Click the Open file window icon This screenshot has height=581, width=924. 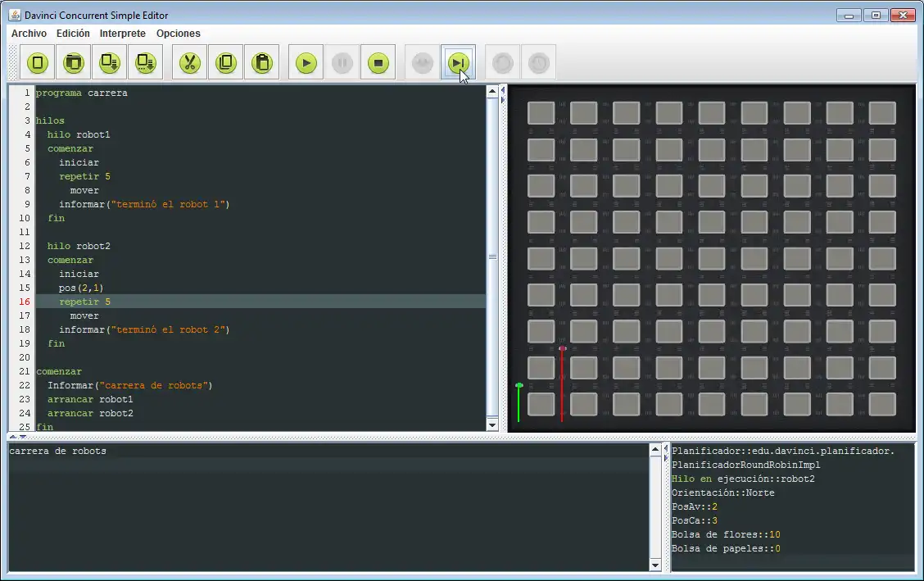(x=74, y=63)
